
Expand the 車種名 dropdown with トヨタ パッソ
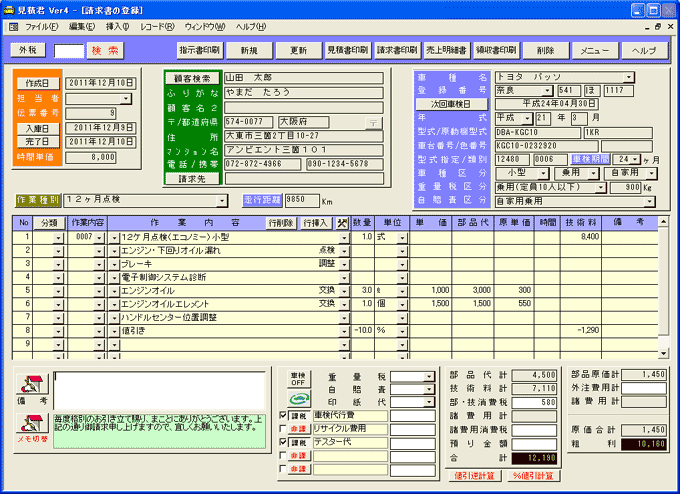click(629, 77)
